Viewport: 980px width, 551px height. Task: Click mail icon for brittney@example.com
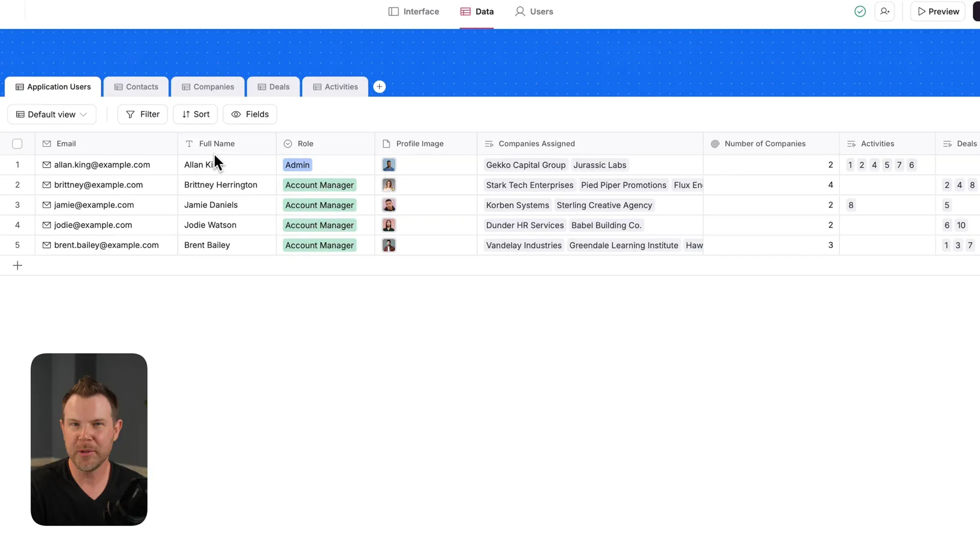tap(46, 185)
